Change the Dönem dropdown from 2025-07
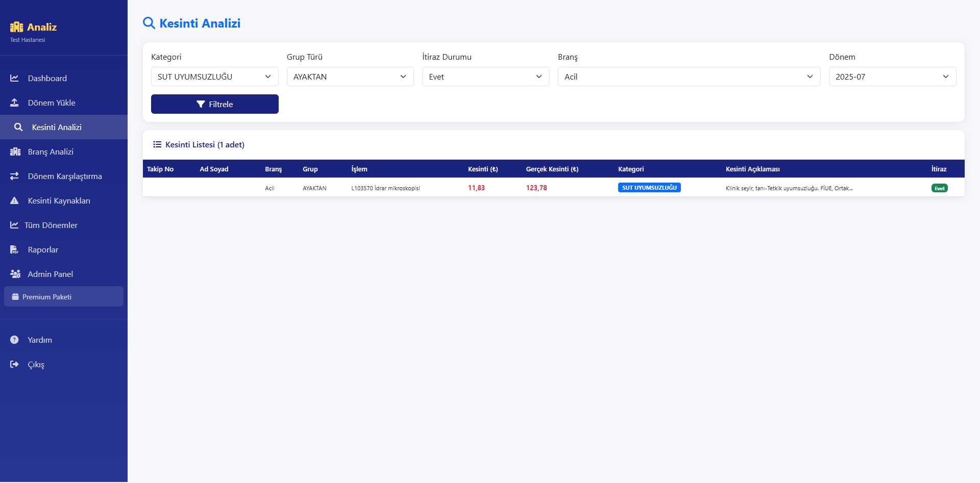The width and height of the screenshot is (980, 483). (892, 77)
